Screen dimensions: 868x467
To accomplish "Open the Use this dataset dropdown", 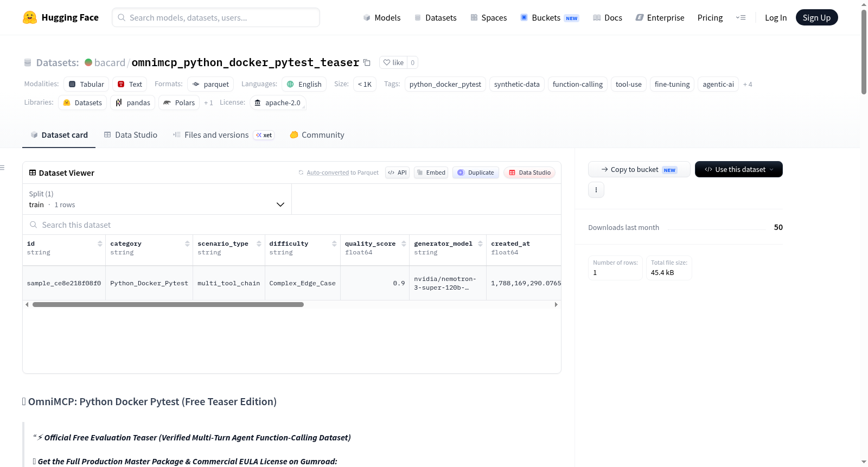I will pyautogui.click(x=739, y=169).
